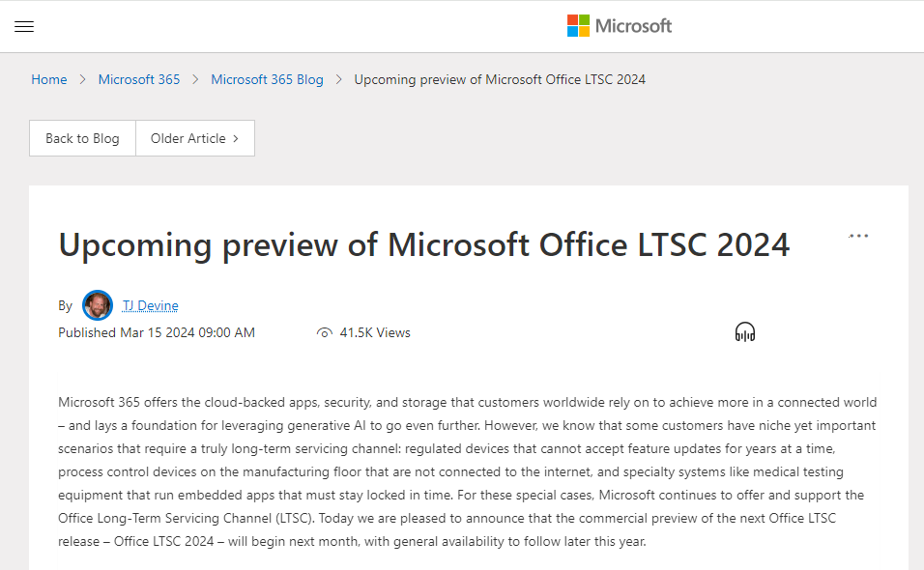This screenshot has height=570, width=924.
Task: Click the TJ Devine author link
Action: click(150, 304)
